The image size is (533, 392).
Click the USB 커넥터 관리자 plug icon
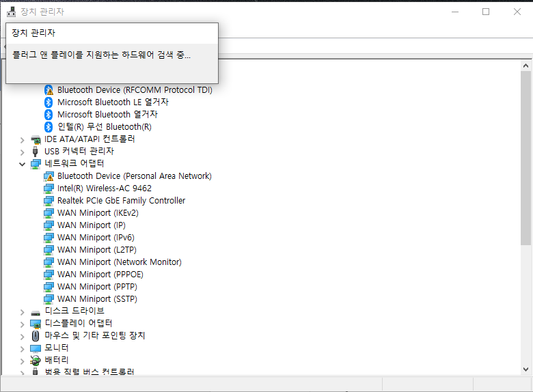coord(36,152)
